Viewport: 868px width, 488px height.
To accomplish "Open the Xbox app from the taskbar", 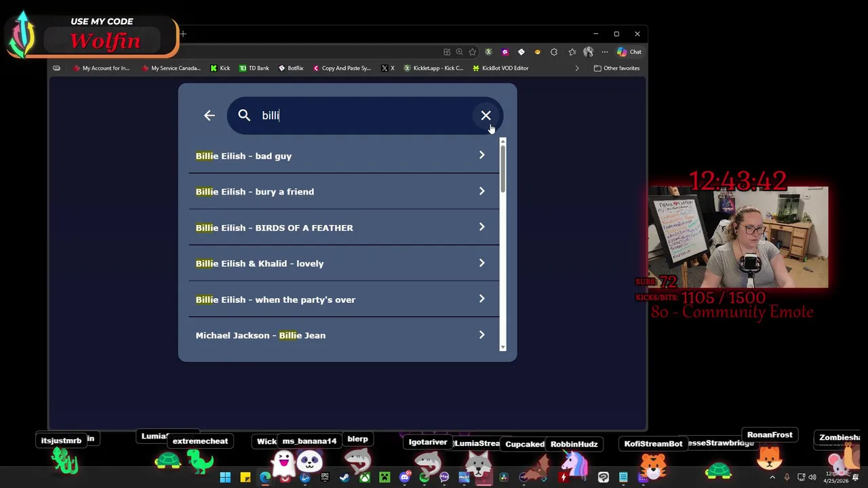I will click(x=365, y=478).
